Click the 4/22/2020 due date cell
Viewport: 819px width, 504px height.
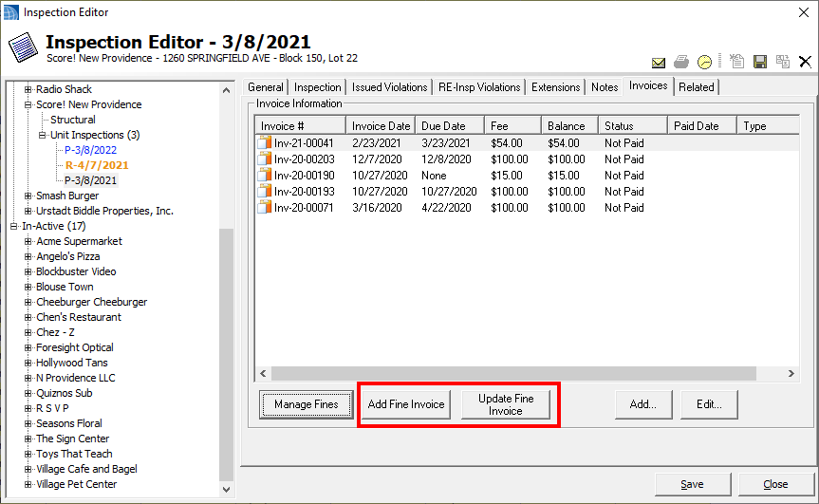click(x=446, y=207)
